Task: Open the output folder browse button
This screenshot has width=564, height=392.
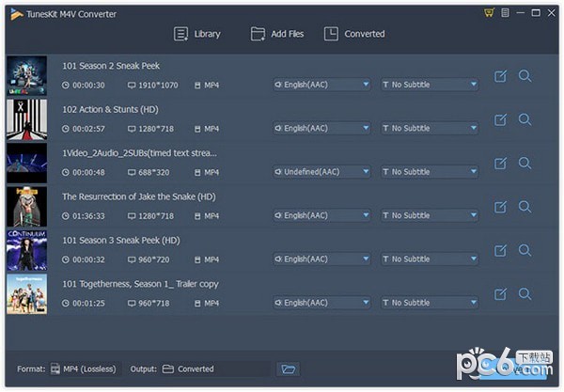Action: pyautogui.click(x=289, y=369)
